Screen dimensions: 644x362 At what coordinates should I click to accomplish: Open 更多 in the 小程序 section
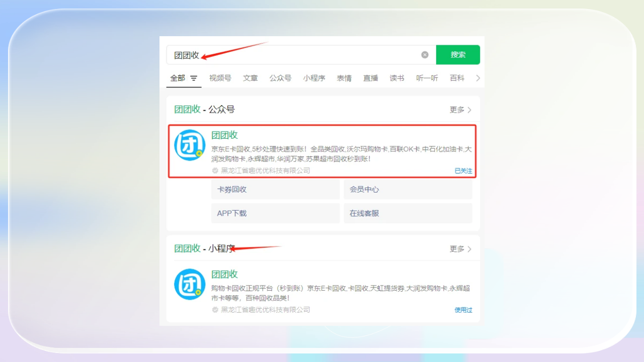click(460, 249)
